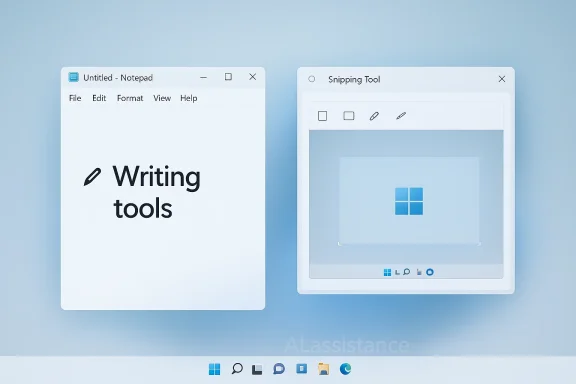Screen dimensions: 576x384
Task: Select the rectangle snip mode icon
Action: [x=349, y=116]
